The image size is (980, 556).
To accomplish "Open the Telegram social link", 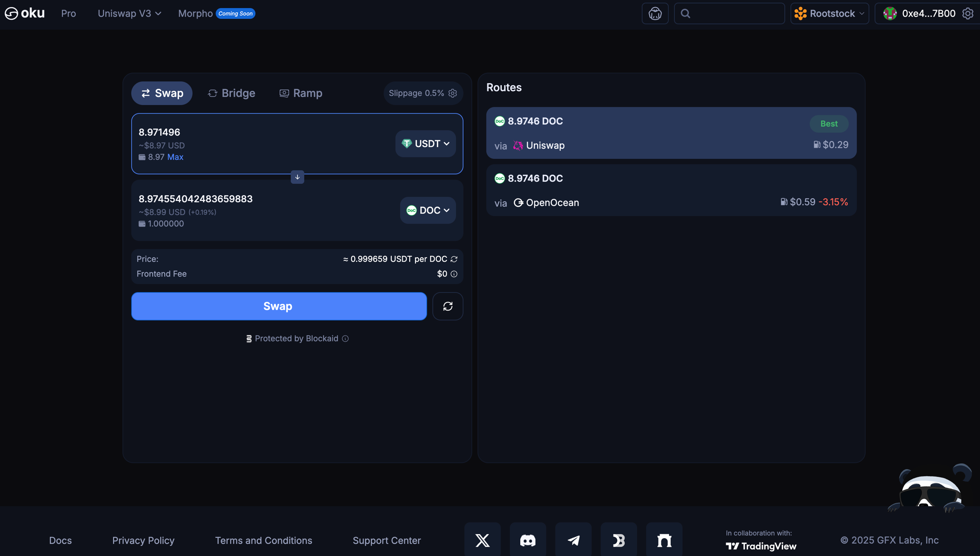I will [x=573, y=540].
